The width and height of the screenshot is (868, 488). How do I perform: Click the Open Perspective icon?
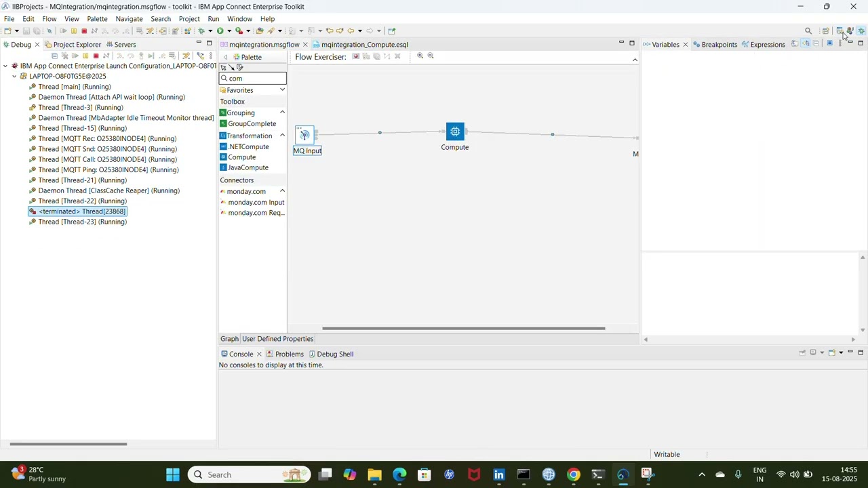pyautogui.click(x=825, y=31)
